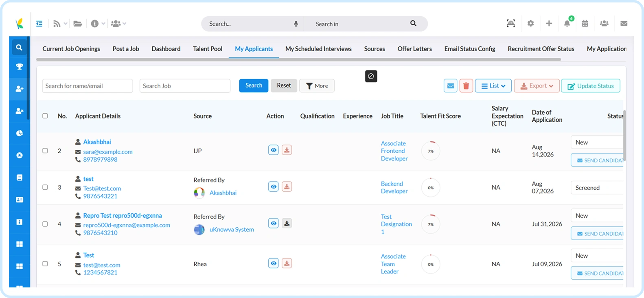Open the List view dropdown

click(493, 86)
